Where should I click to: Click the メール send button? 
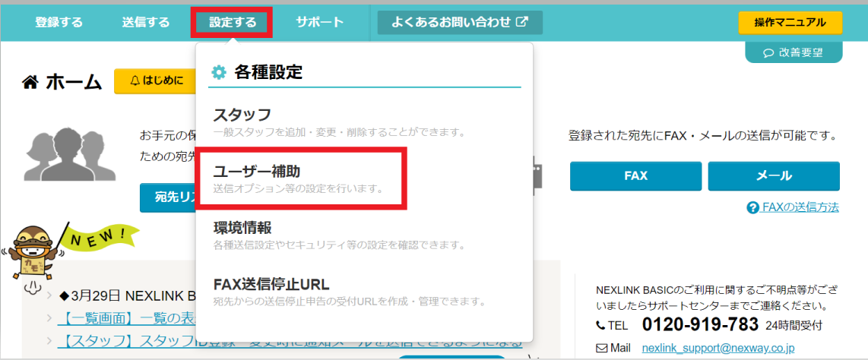pos(773,176)
